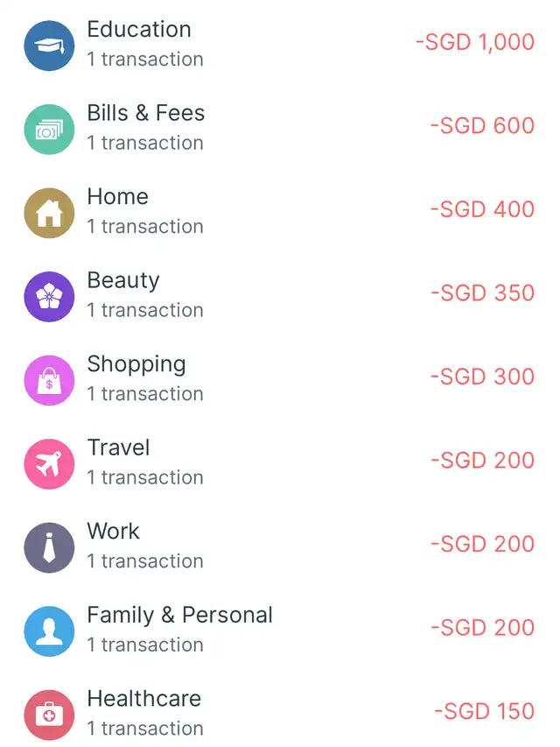Open the Education category label
The image size is (560, 747).
(x=139, y=29)
